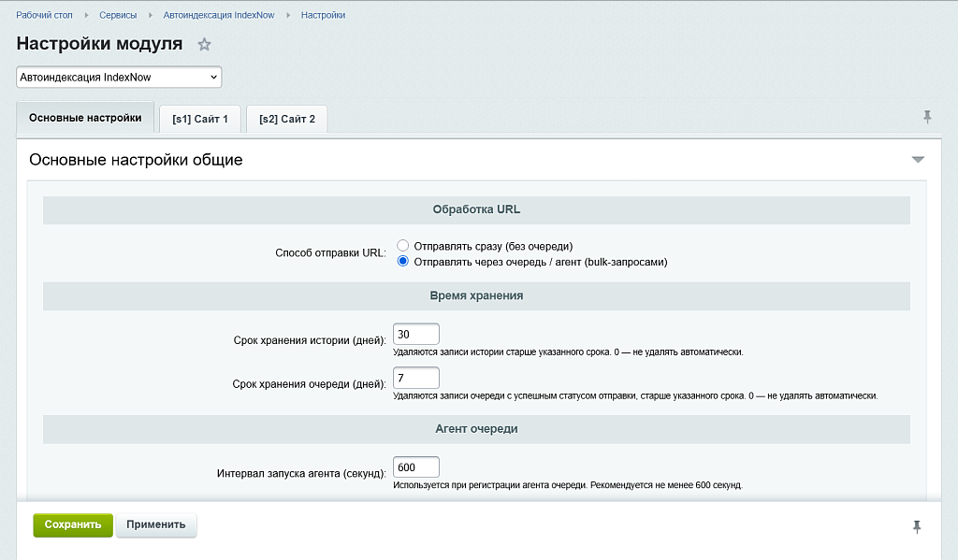Screen dimensions: 958x560
Task: Click the Обработка URL section header
Action: click(x=476, y=209)
